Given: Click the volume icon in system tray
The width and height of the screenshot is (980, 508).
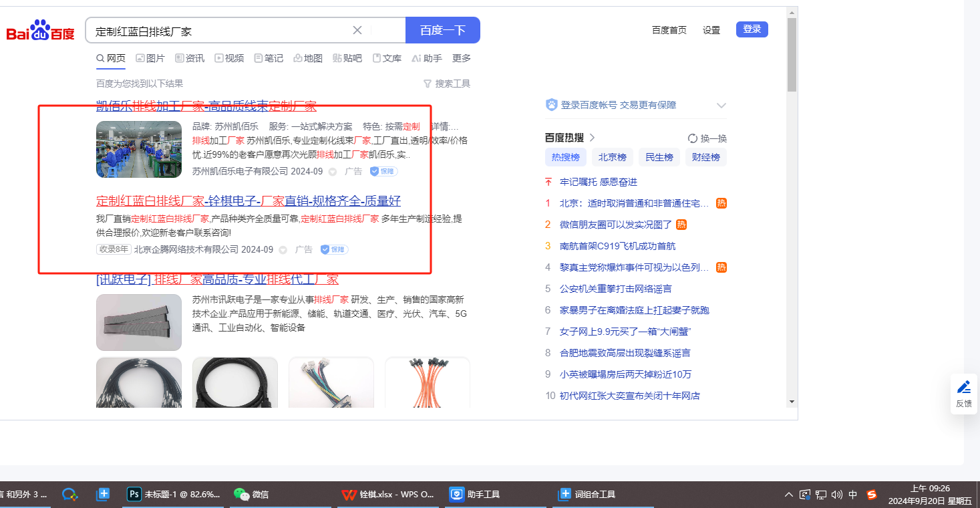Looking at the screenshot, I should [837, 495].
